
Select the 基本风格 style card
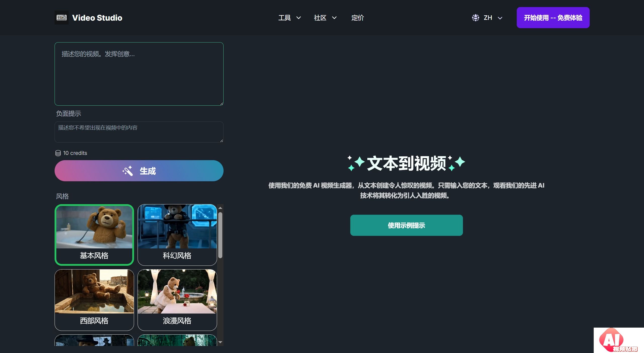click(94, 235)
